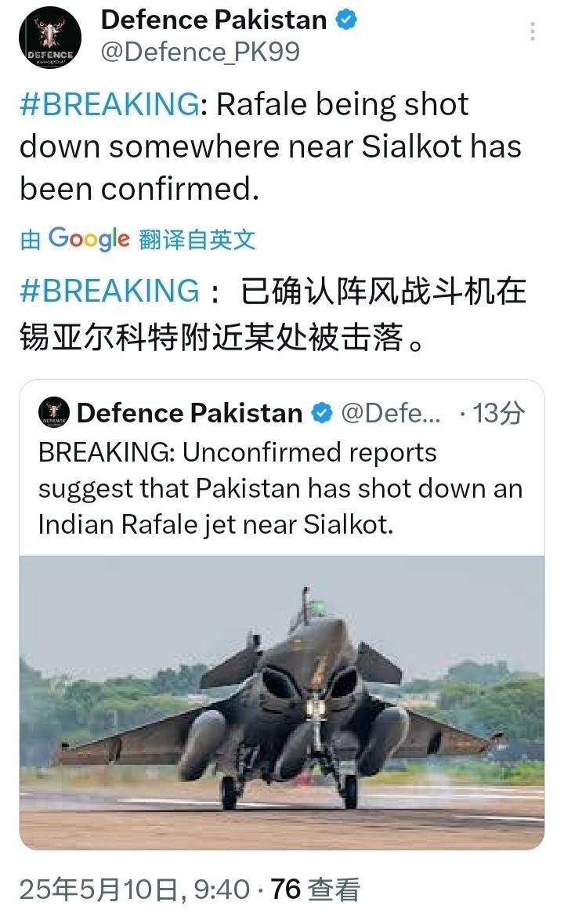Open the quoted tweet text about unconfirmed reports
Viewport: 564px width, 924px height.
coord(280,488)
